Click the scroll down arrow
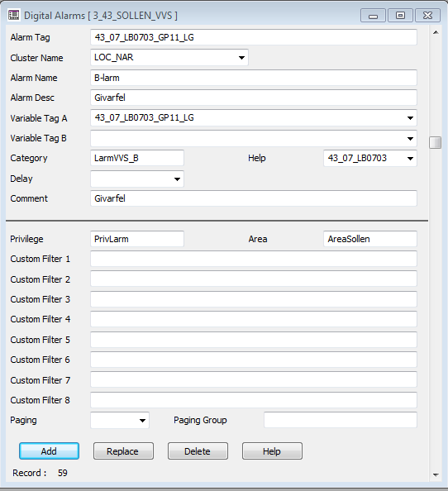The width and height of the screenshot is (448, 491). tap(436, 474)
